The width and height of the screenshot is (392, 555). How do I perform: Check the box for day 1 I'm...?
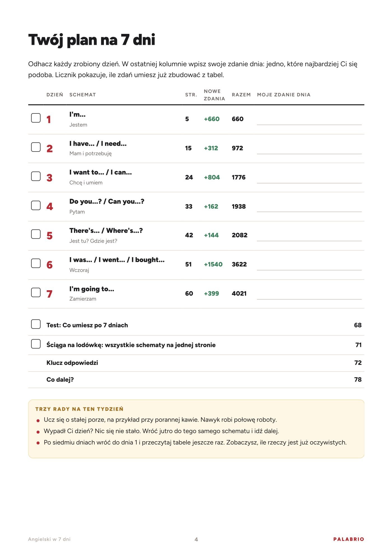coord(36,118)
